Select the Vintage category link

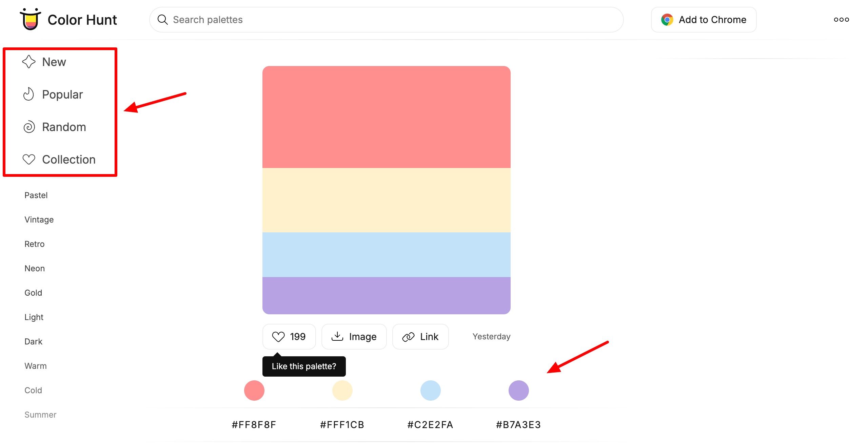tap(39, 220)
